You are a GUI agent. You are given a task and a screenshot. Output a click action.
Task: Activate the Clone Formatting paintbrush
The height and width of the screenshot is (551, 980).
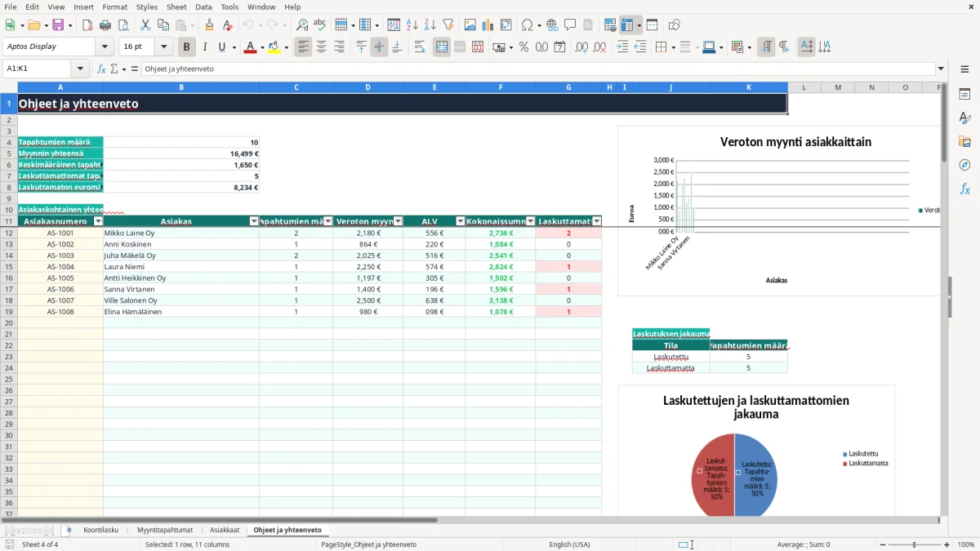209,25
